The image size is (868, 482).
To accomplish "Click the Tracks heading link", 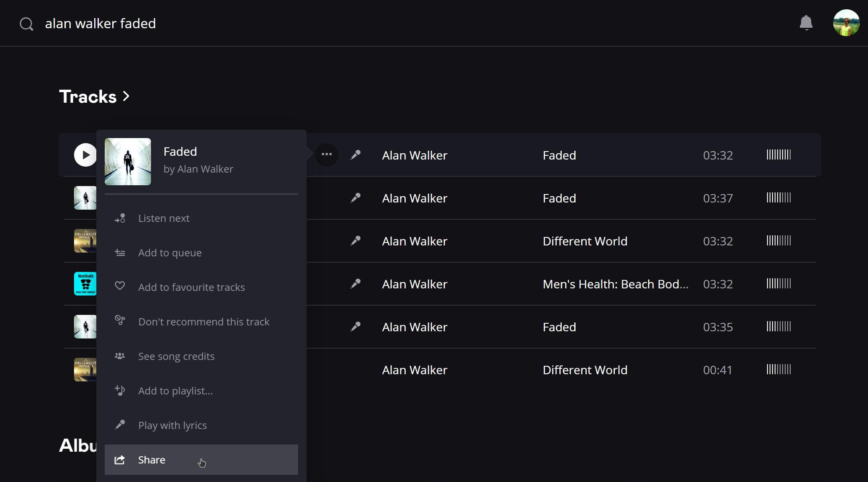I will click(x=88, y=96).
